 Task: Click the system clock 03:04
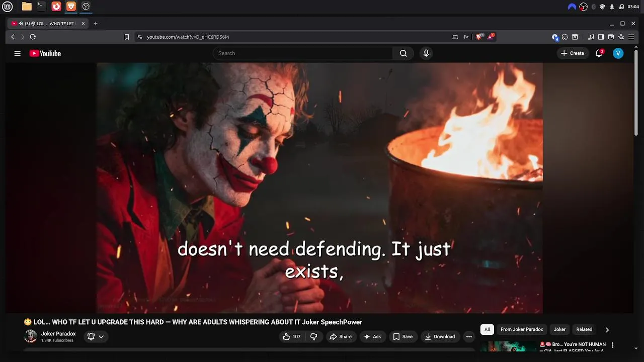(x=633, y=7)
